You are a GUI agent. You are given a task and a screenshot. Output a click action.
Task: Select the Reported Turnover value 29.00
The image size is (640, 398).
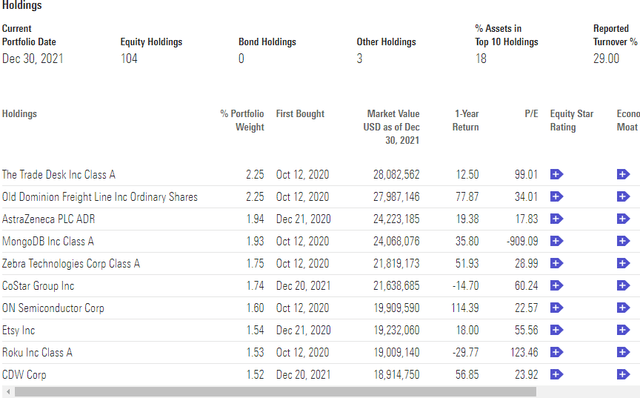tap(606, 59)
